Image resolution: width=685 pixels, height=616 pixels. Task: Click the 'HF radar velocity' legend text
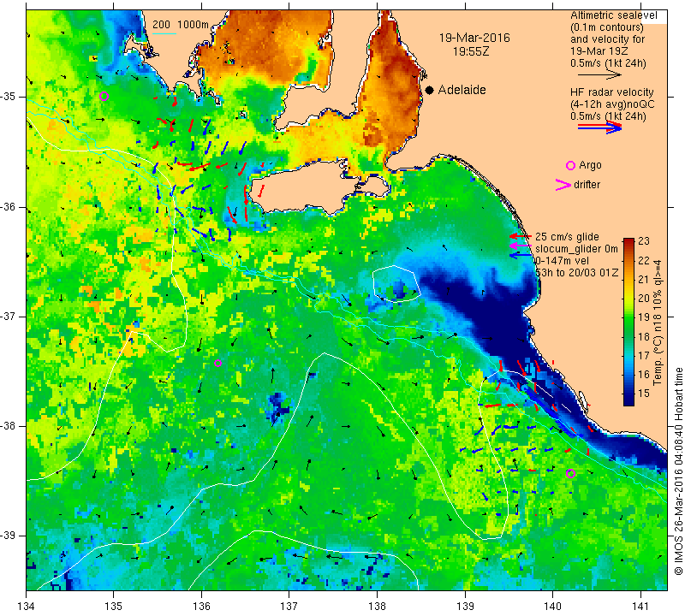pos(611,92)
